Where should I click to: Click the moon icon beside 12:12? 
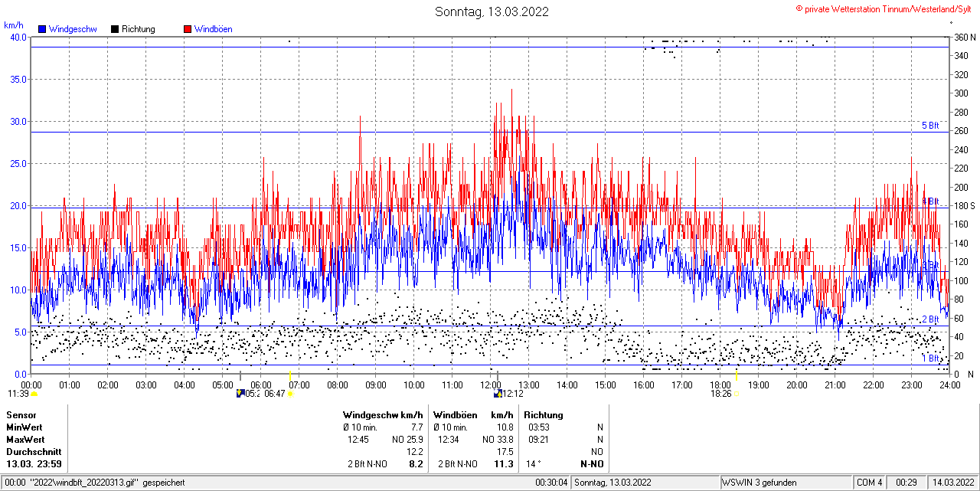click(498, 393)
